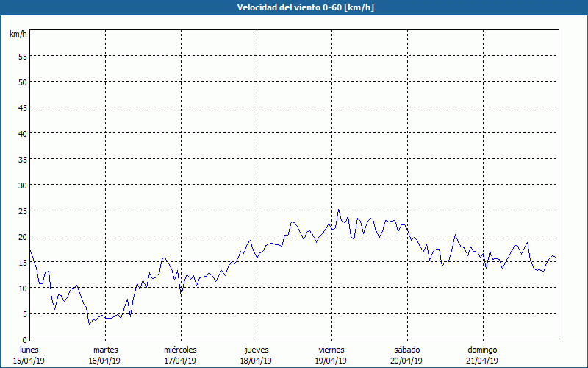588x368 pixels.
Task: Click the 'sábado' day label
Action: [407, 350]
